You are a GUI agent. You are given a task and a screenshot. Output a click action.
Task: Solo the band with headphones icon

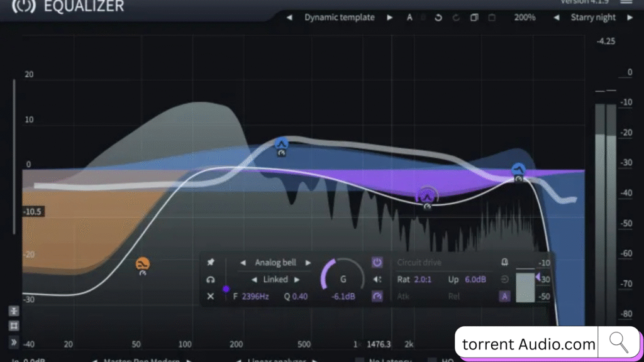tap(211, 280)
